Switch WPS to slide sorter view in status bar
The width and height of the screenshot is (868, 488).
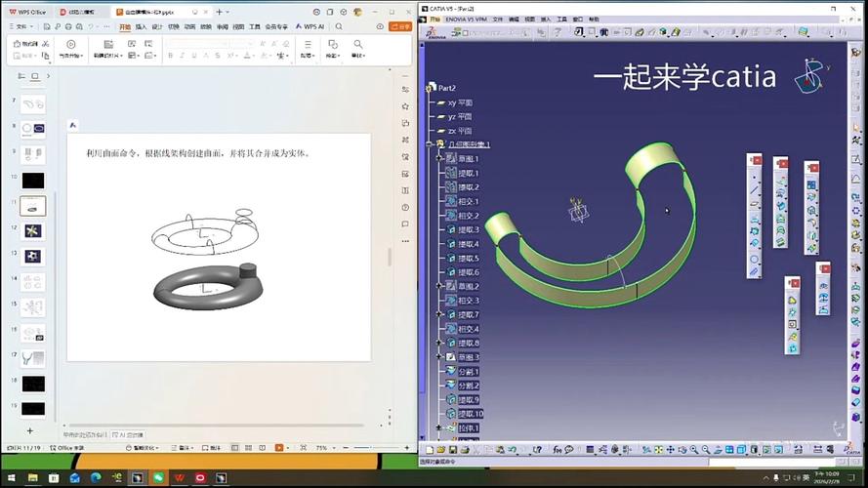point(249,448)
